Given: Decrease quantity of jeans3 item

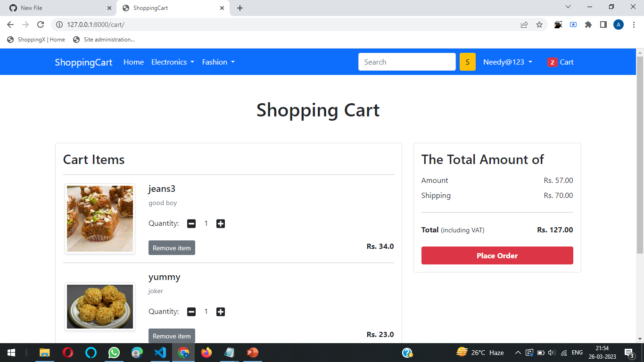Looking at the screenshot, I should tap(191, 223).
